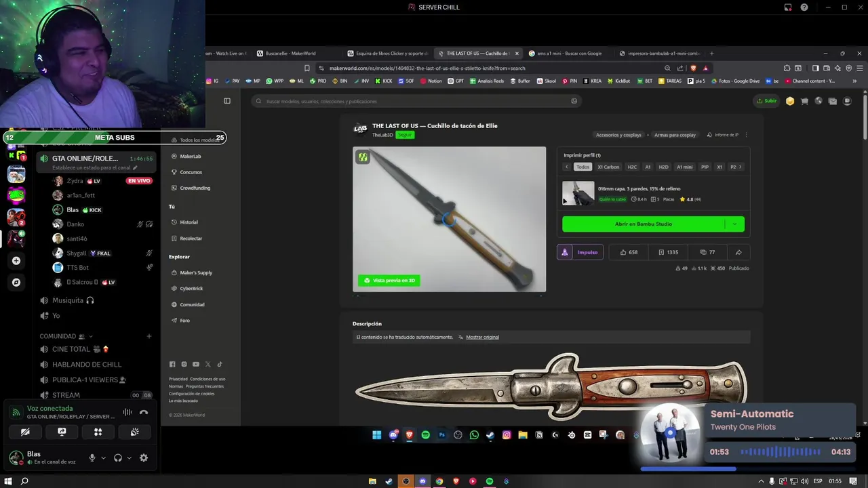
Task: Click the TikTok icon in sidebar footer
Action: (x=220, y=365)
